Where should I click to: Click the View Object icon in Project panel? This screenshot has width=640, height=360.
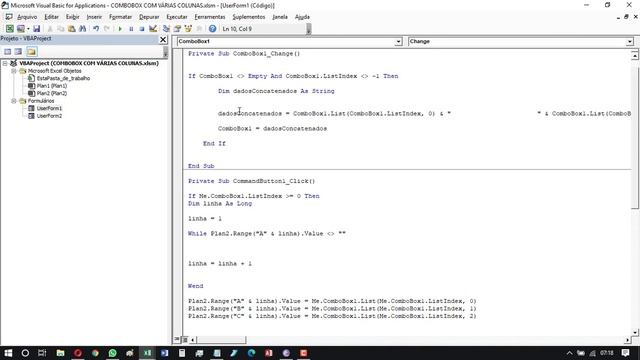coord(18,51)
